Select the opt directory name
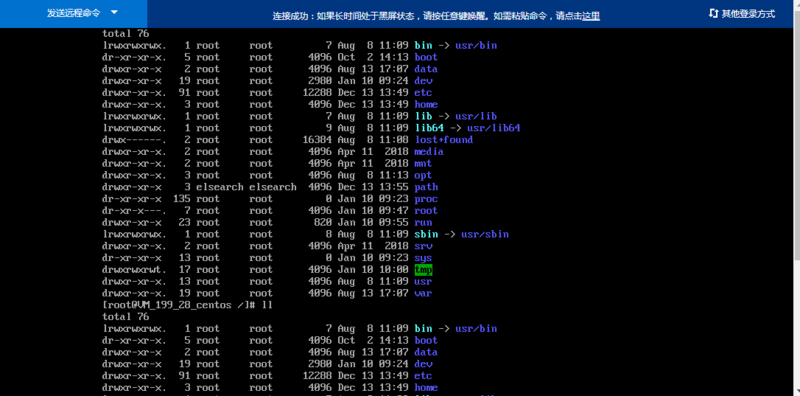The width and height of the screenshot is (800, 396). 423,175
